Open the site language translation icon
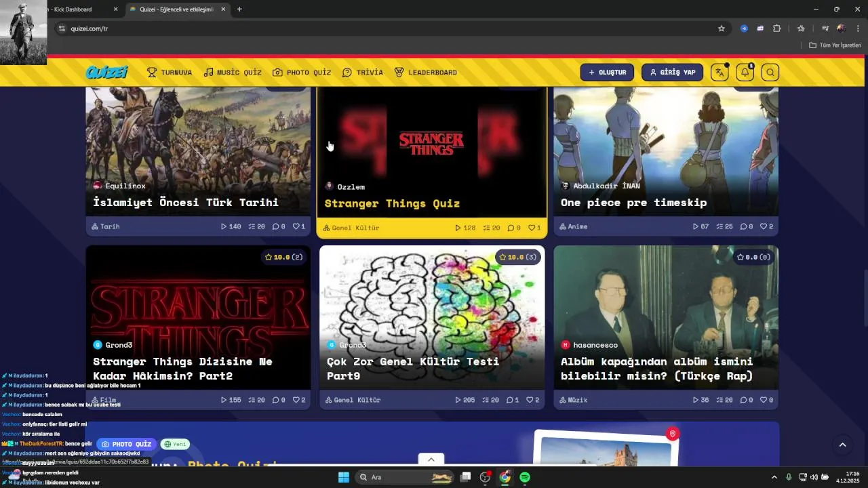Viewport: 868px width, 488px height. point(719,73)
